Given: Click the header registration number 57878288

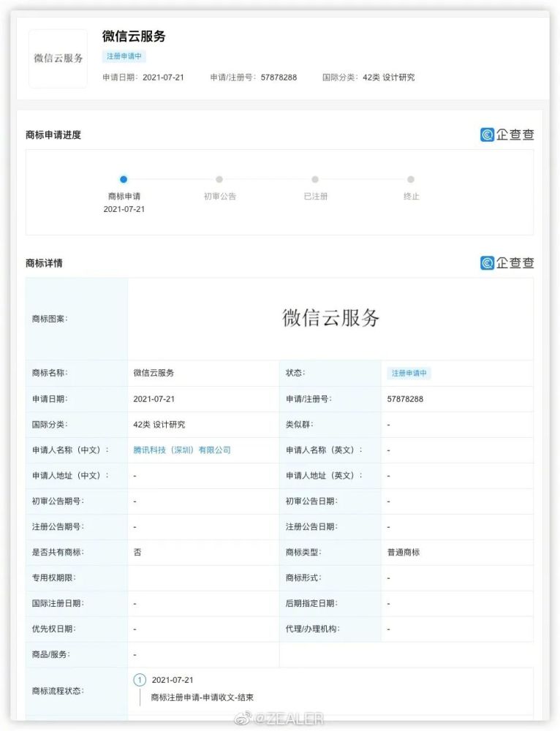Looking at the screenshot, I should click(x=279, y=77).
